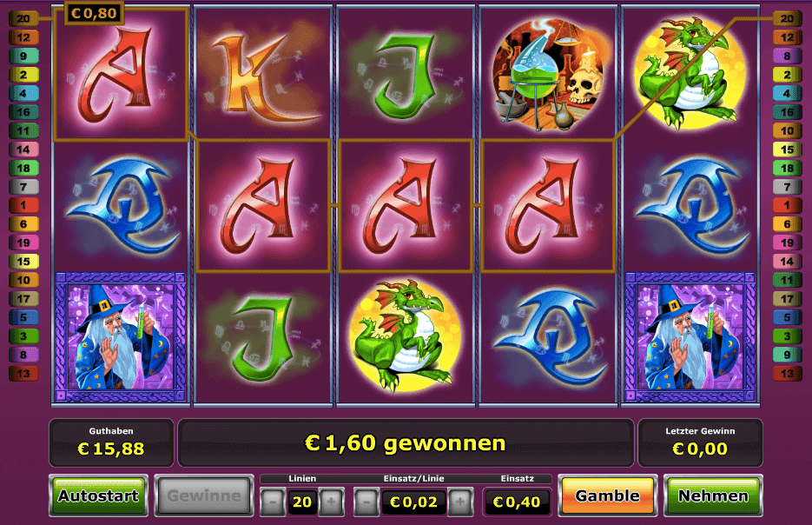Screen dimensions: 812x525
Task: Lower Einsatz/Linie with the minus button
Action: [x=366, y=502]
